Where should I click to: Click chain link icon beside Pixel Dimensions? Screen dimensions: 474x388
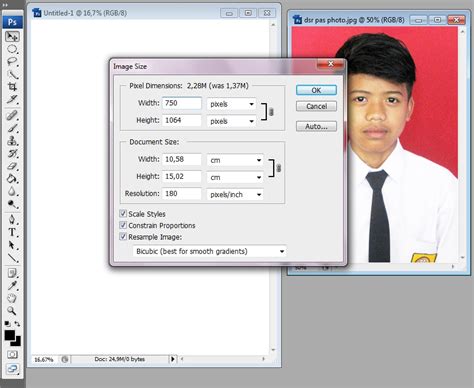tap(271, 112)
